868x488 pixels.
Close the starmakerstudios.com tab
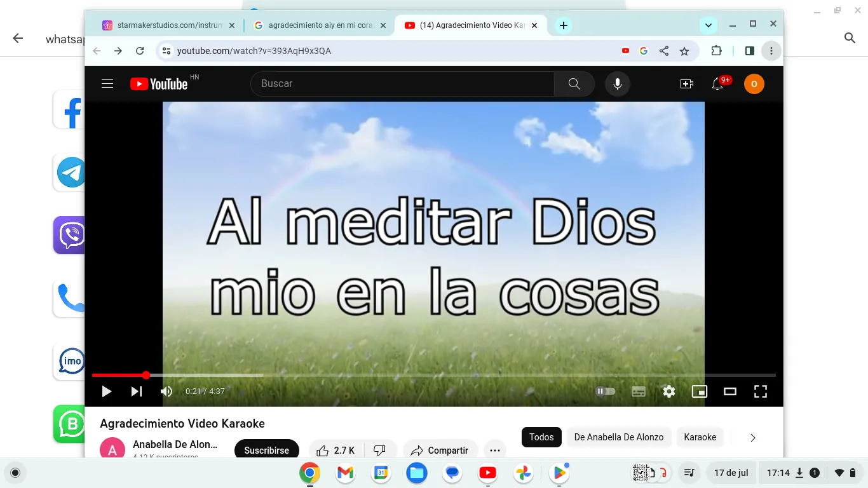[x=232, y=25]
